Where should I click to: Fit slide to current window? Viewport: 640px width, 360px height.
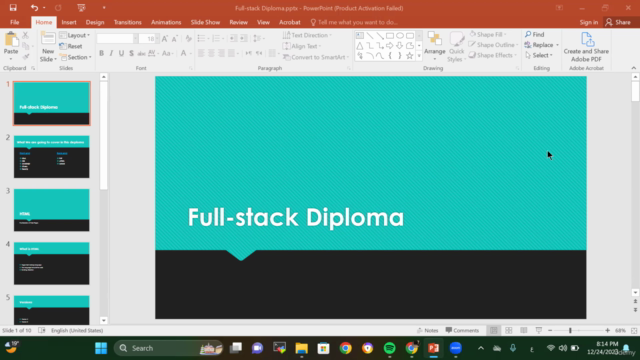pos(634,330)
